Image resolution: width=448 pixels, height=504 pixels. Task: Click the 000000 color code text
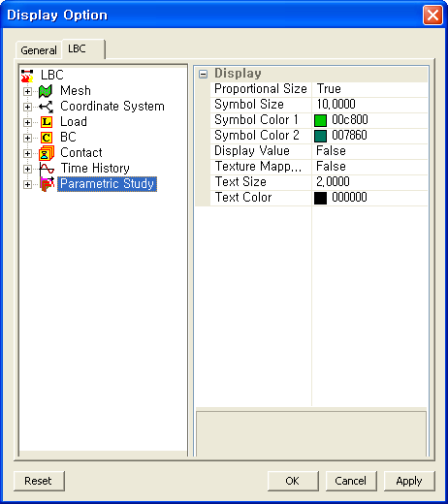349,198
